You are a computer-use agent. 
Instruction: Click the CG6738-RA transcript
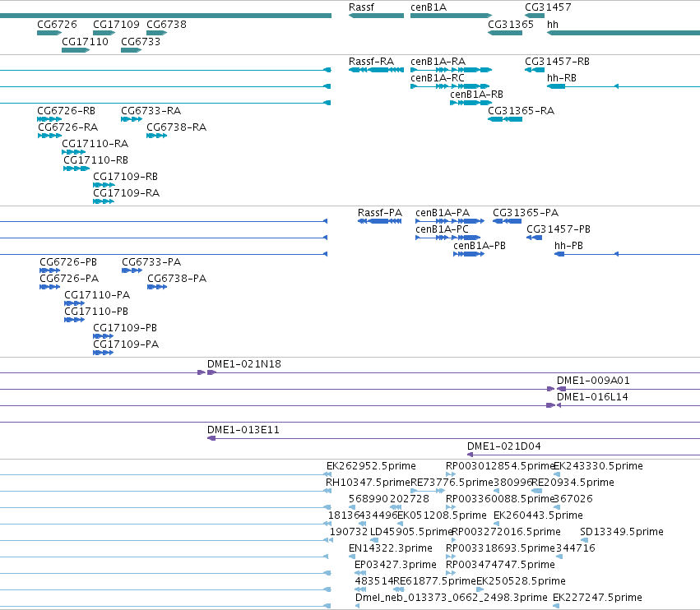[156, 136]
